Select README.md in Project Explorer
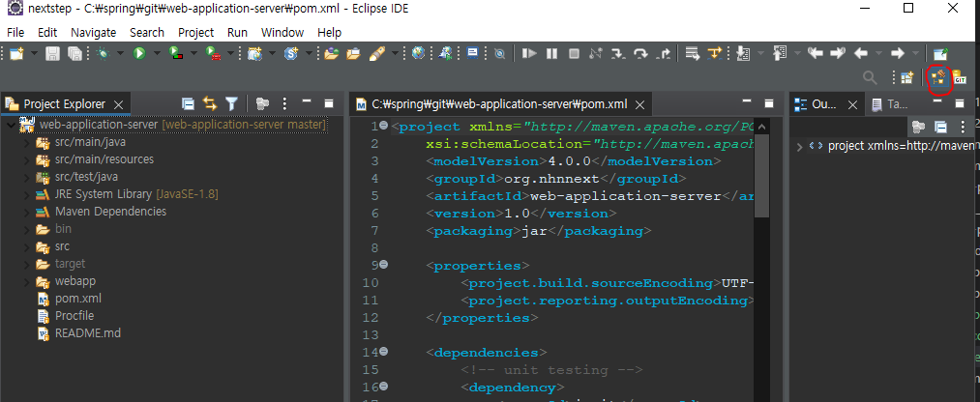980x402 pixels. click(x=87, y=333)
